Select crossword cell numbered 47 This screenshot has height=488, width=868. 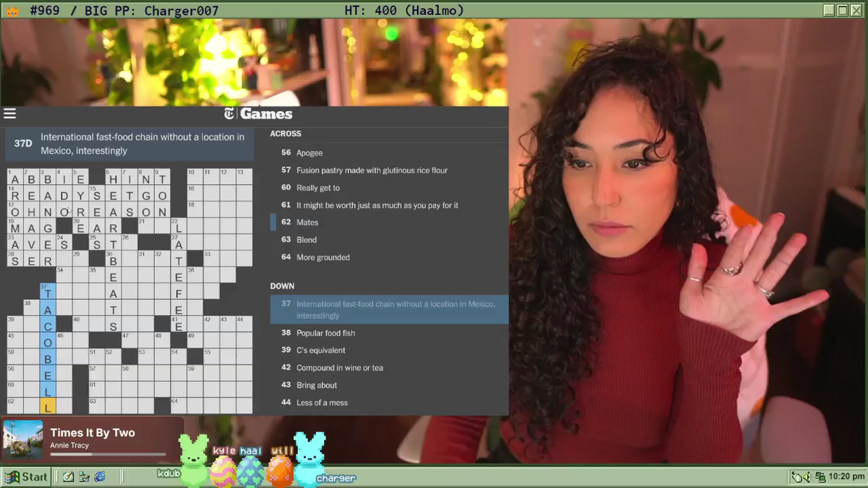click(129, 340)
